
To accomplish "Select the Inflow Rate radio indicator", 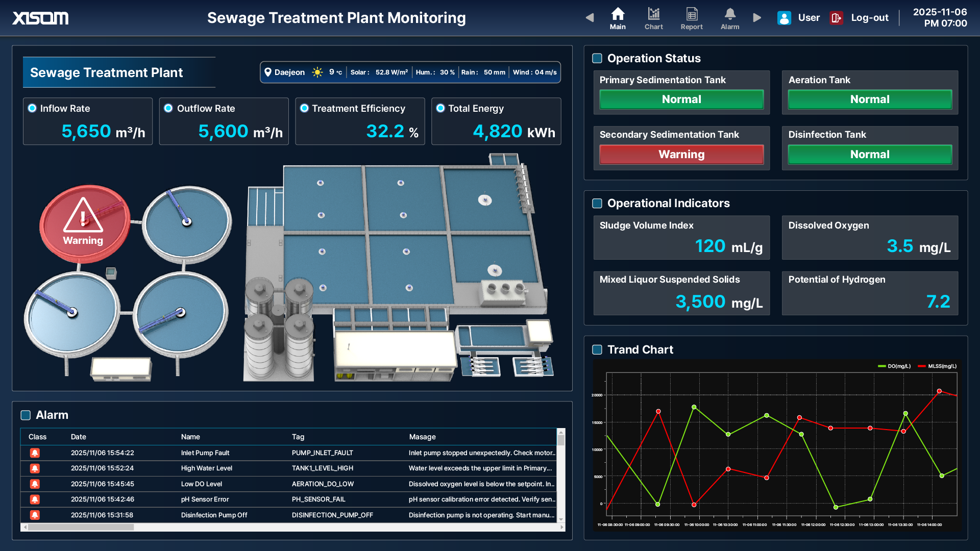I will pyautogui.click(x=32, y=108).
